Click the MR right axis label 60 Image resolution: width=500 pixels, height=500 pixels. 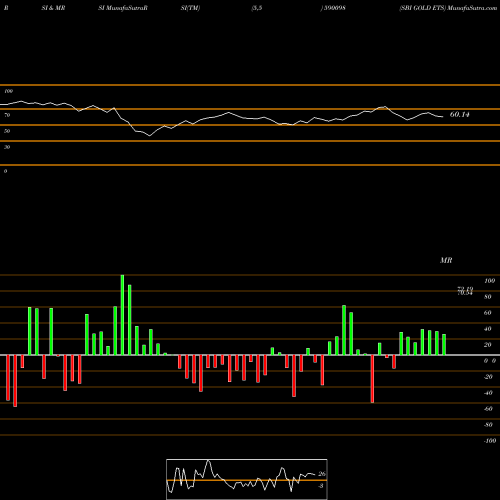click(488, 313)
